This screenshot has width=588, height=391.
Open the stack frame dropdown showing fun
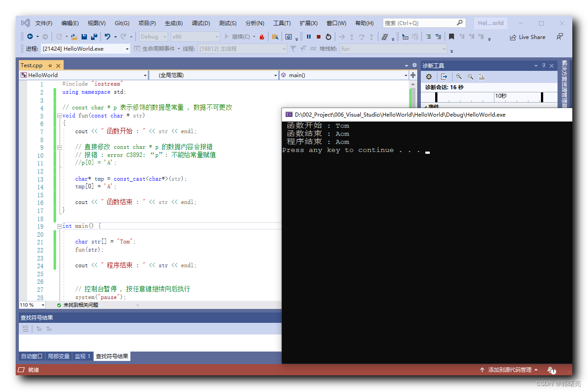(x=393, y=48)
